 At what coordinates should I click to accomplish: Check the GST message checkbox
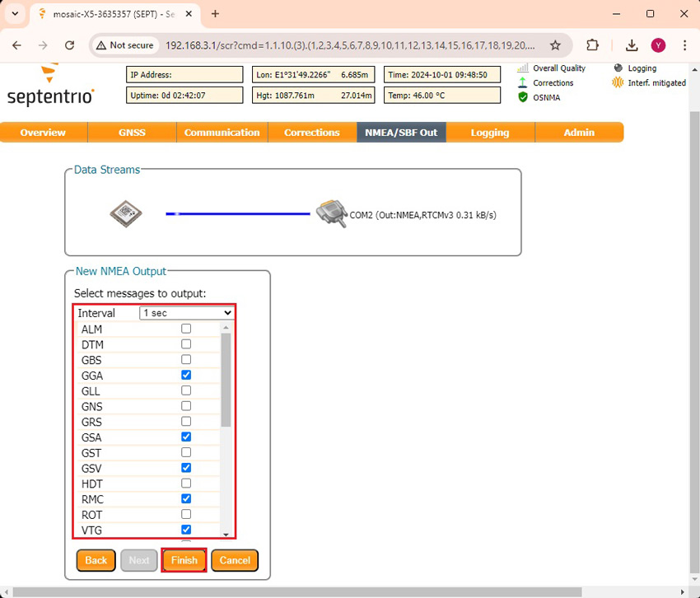(x=186, y=452)
